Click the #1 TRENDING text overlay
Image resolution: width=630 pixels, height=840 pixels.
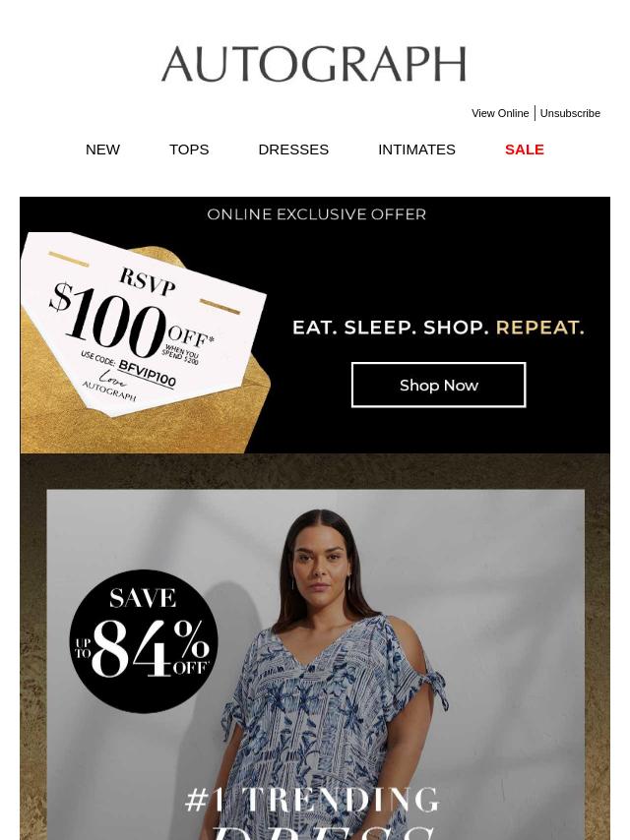pos(313,800)
